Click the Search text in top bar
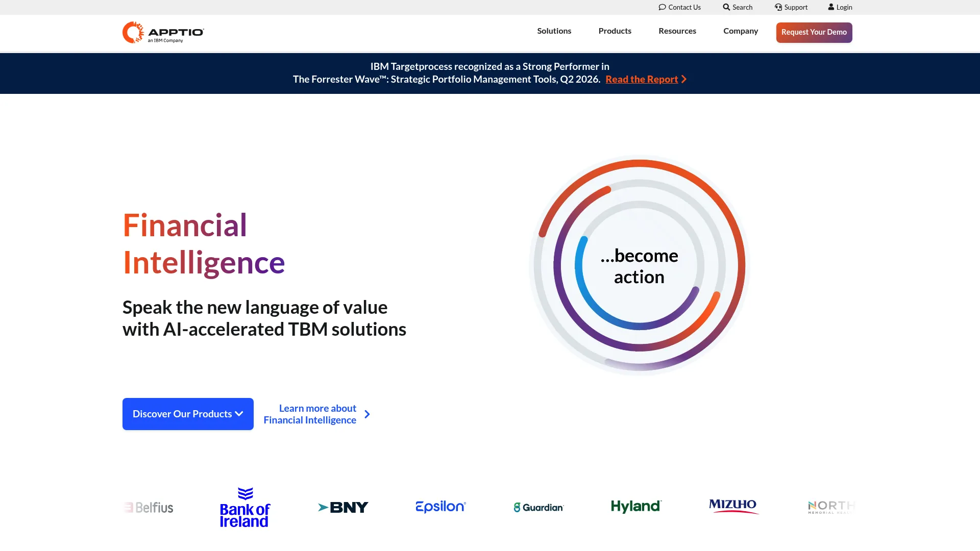This screenshot has height=551, width=980. pos(742,7)
